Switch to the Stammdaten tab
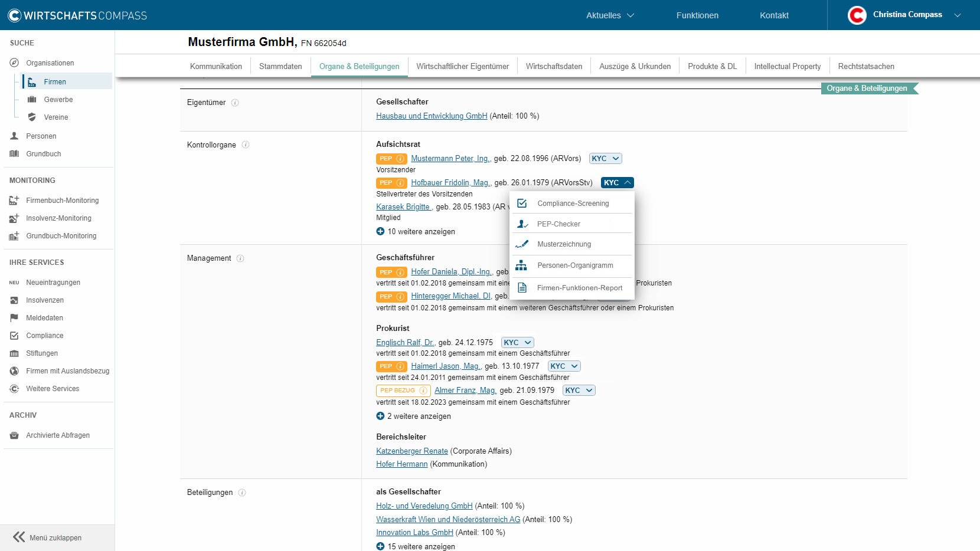 point(280,67)
